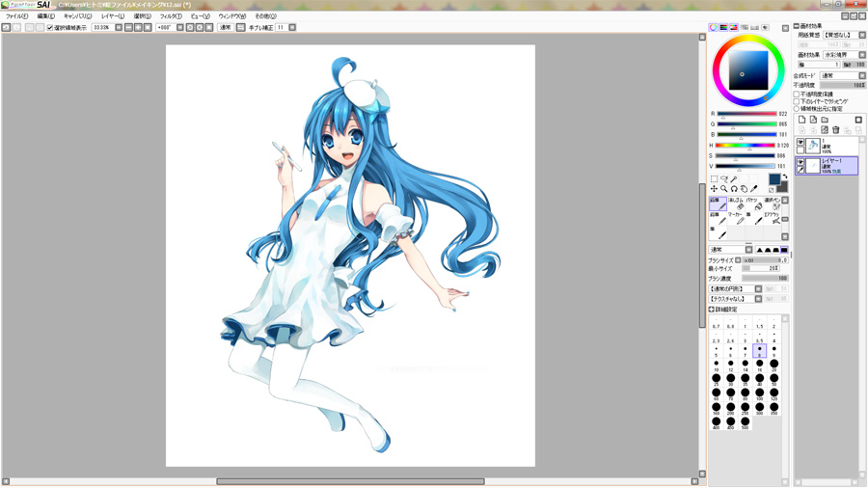This screenshot has height=488, width=868.
Task: Clear the layer contents icon
Action: 825,130
